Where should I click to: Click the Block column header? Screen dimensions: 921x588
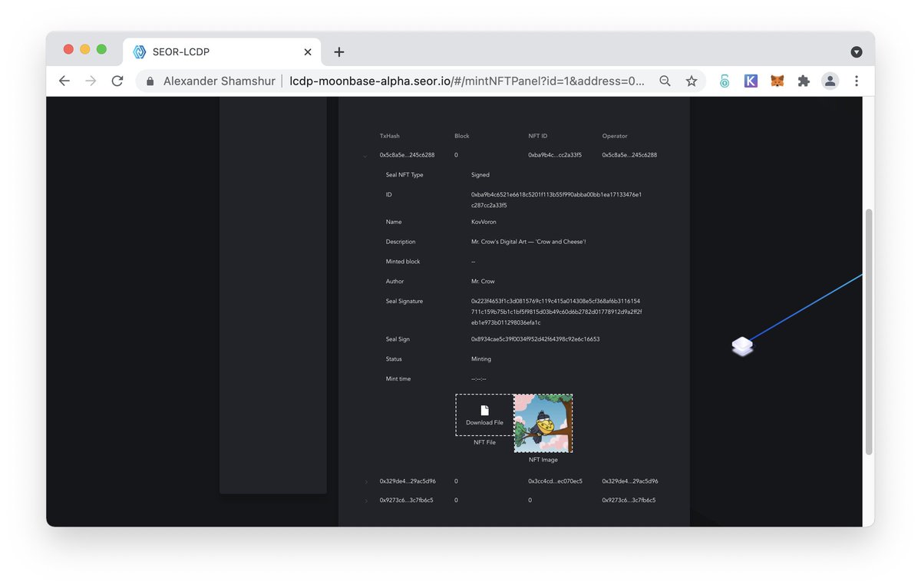(x=462, y=136)
